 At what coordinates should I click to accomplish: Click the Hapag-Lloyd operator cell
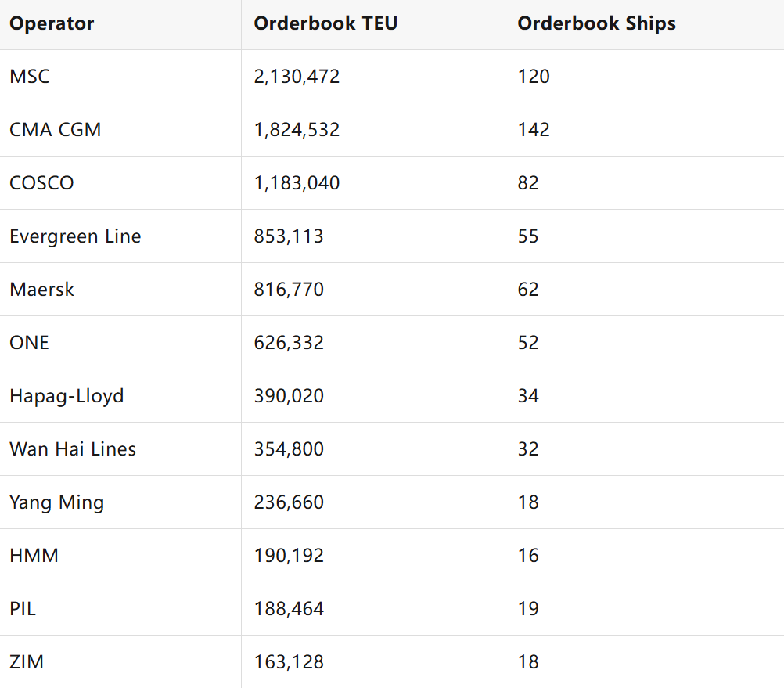[x=67, y=396]
